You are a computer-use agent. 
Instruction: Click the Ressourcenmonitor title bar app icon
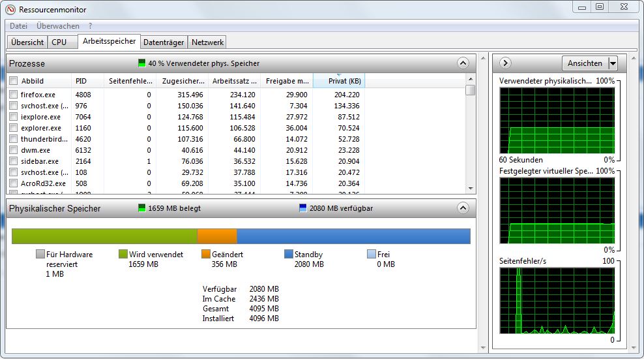(10, 9)
